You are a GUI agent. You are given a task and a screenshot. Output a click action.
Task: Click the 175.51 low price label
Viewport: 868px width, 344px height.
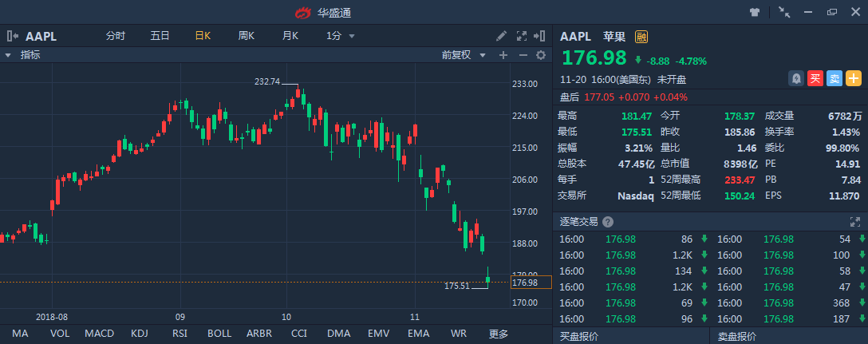tap(457, 286)
